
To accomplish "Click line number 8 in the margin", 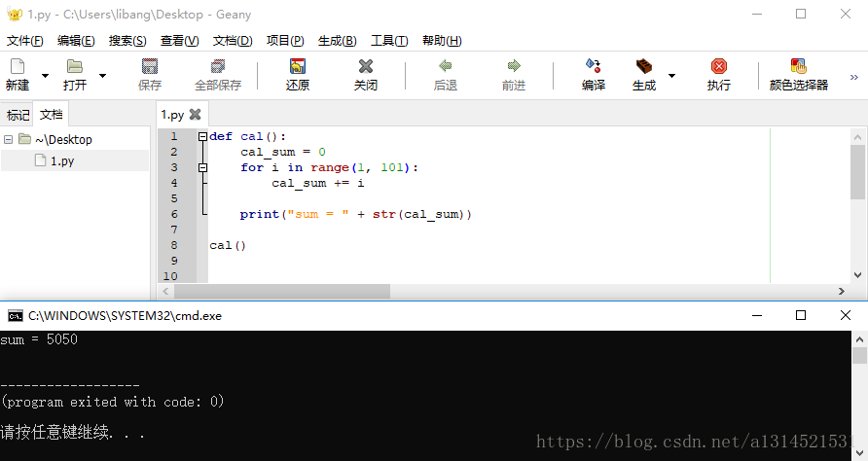I will point(174,245).
